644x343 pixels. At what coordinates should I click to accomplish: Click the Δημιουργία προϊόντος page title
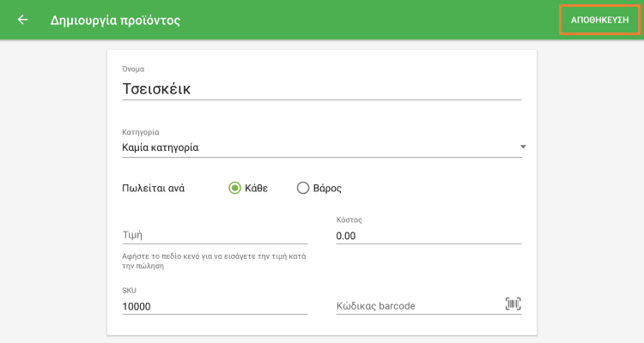[x=115, y=20]
